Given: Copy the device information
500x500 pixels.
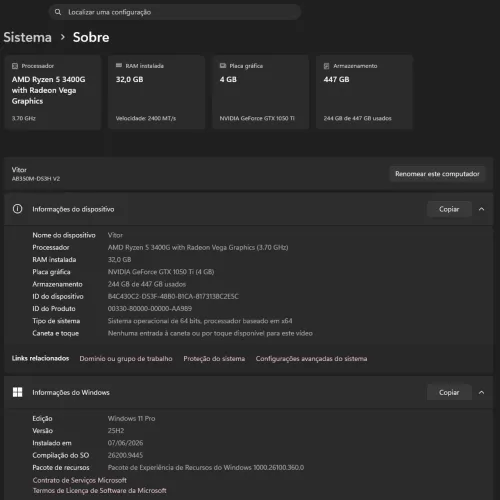Looking at the screenshot, I should click(449, 209).
